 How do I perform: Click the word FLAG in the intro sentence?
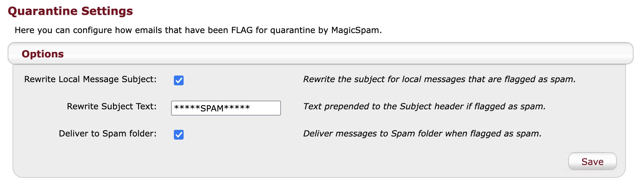(242, 30)
